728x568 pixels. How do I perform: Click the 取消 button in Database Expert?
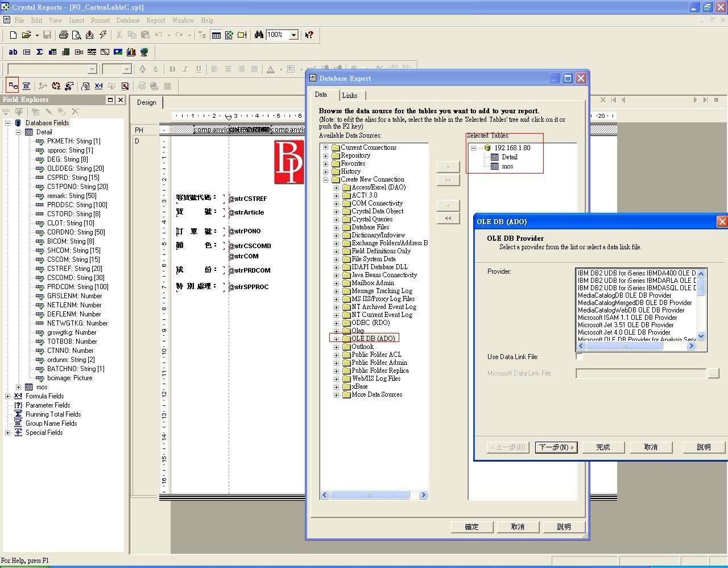tap(518, 527)
